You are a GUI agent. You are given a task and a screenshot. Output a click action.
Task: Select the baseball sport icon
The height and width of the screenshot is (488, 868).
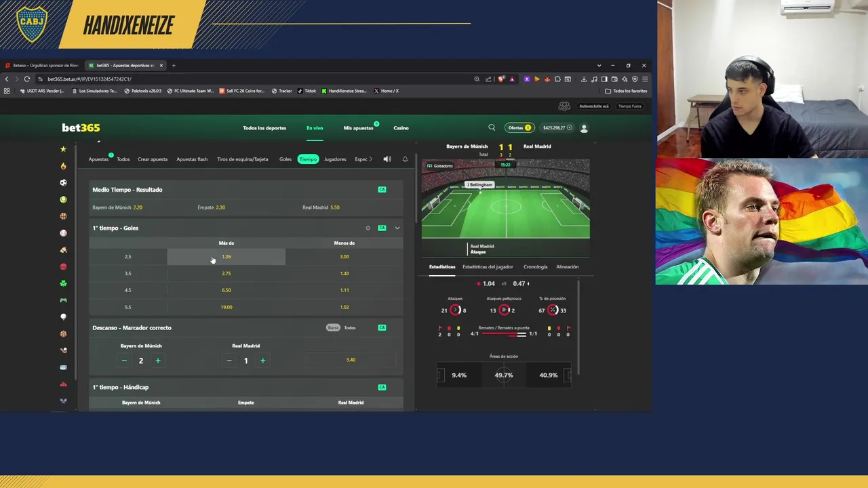point(63,233)
